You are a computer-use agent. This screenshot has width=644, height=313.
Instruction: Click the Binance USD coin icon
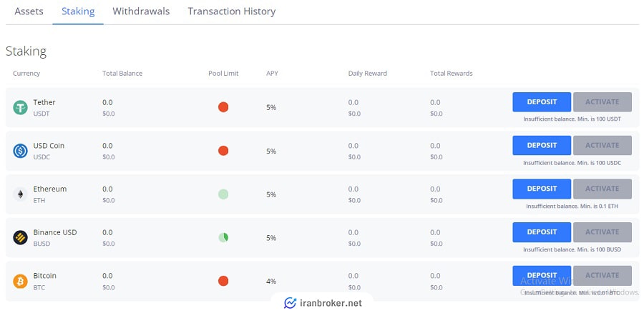[x=20, y=237]
